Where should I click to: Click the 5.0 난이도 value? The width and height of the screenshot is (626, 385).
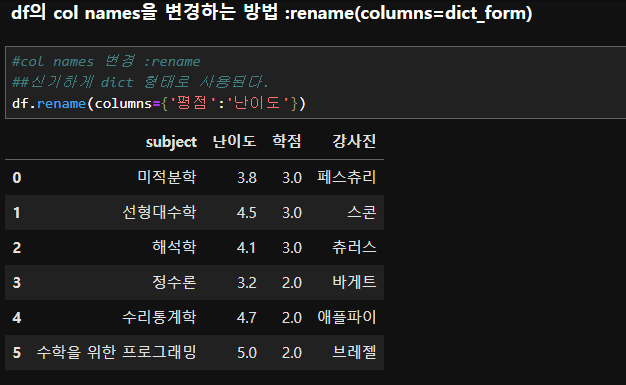[247, 352]
